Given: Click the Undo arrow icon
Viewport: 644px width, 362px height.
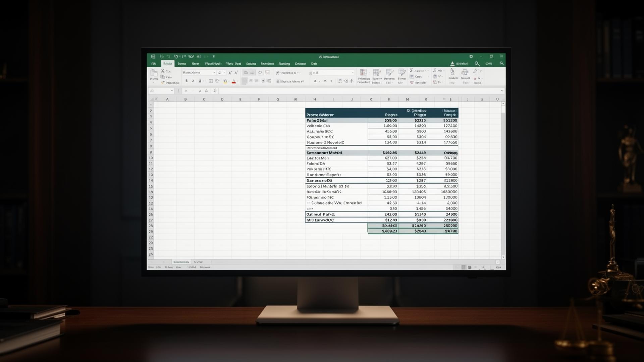Looking at the screenshot, I should [x=168, y=57].
